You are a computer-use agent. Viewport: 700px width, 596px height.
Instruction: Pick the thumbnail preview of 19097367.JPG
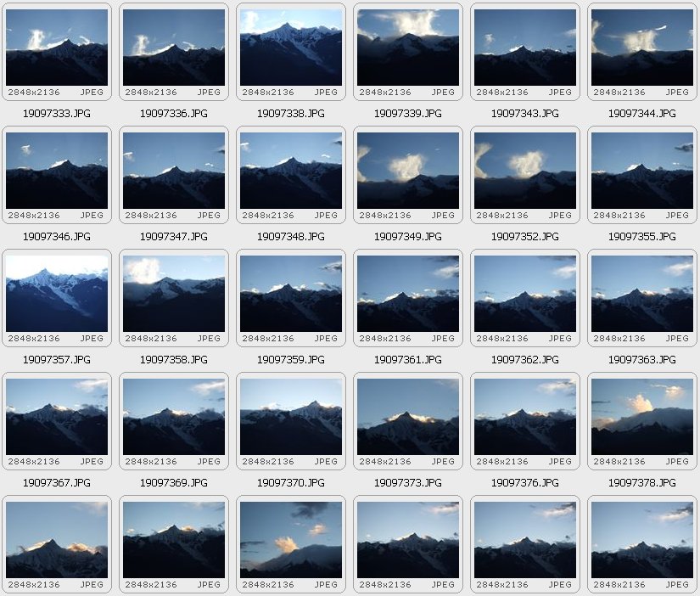(x=57, y=417)
